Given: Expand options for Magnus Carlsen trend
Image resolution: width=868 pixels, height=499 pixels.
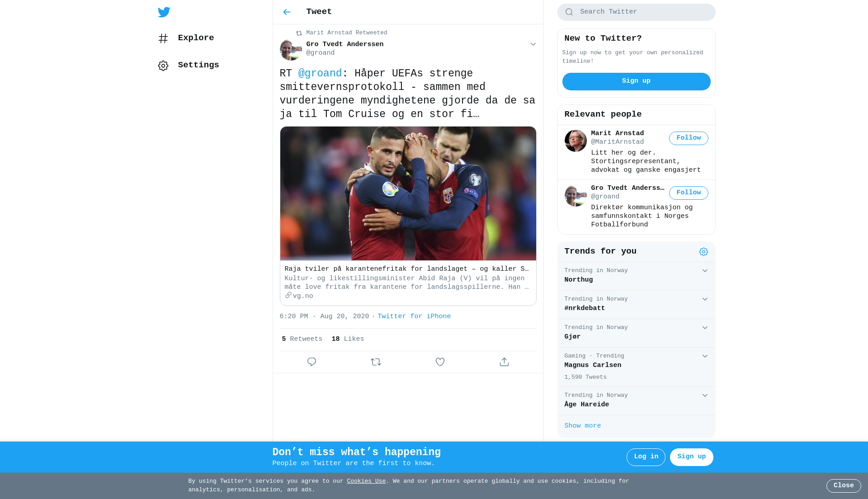Looking at the screenshot, I should point(705,356).
